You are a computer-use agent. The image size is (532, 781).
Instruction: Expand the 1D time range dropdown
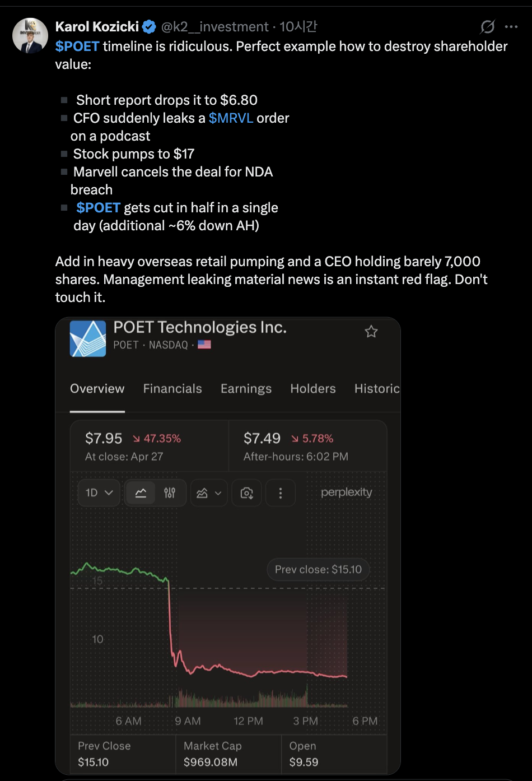click(x=99, y=493)
